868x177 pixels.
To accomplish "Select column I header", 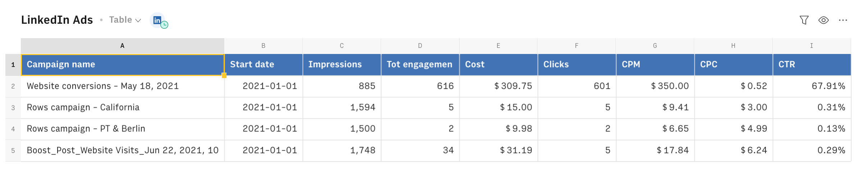I will coord(812,46).
